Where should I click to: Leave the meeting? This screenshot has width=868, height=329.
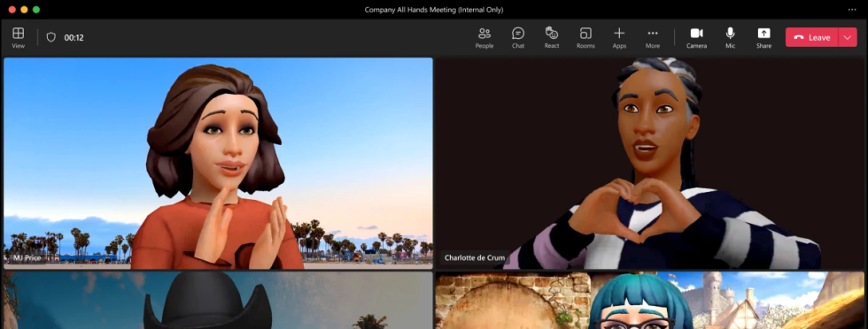click(812, 38)
